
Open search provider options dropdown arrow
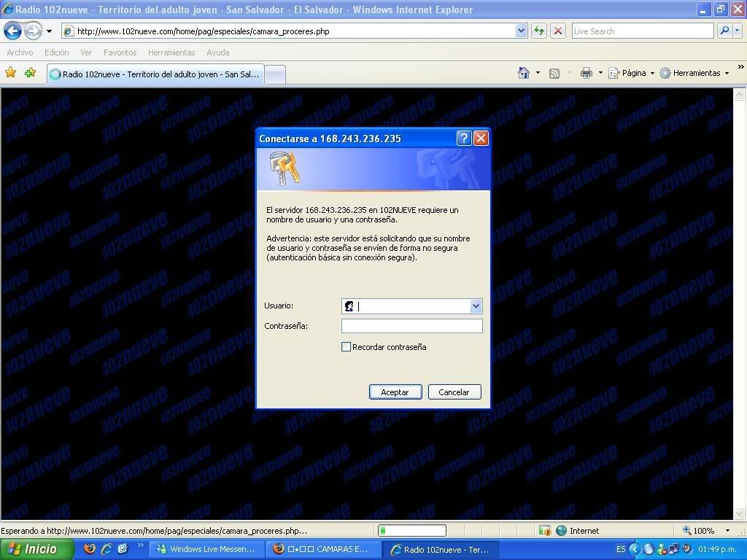point(738,31)
